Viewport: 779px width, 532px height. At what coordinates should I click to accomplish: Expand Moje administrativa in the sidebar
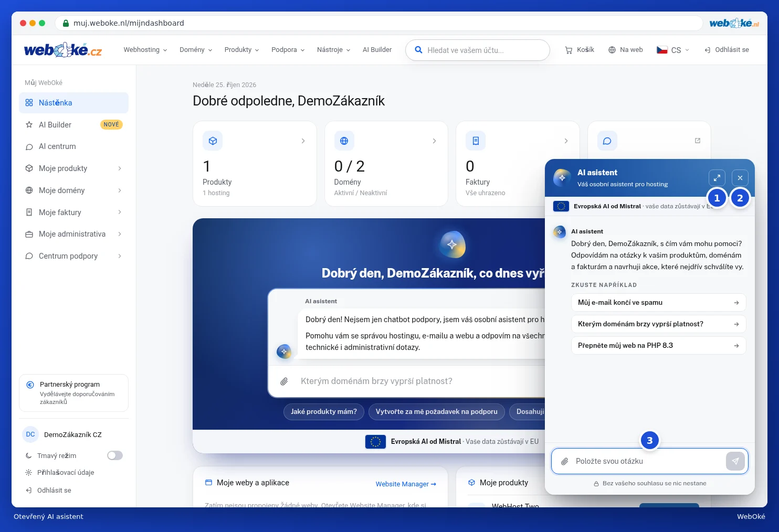click(x=73, y=234)
